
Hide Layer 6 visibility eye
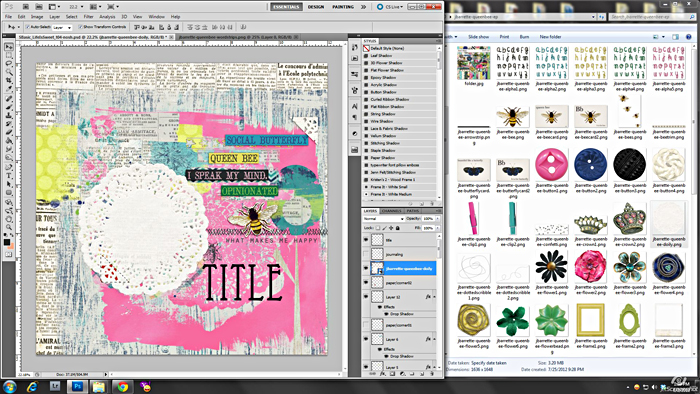[x=366, y=339]
